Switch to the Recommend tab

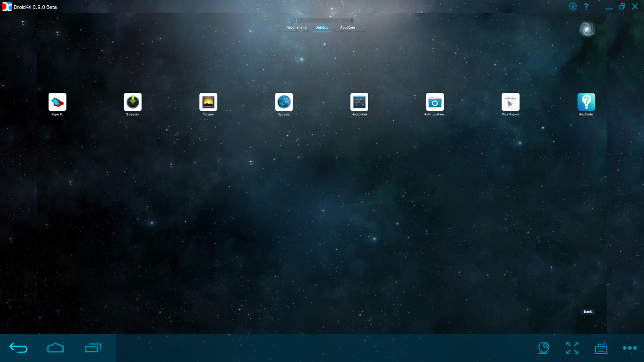(296, 27)
